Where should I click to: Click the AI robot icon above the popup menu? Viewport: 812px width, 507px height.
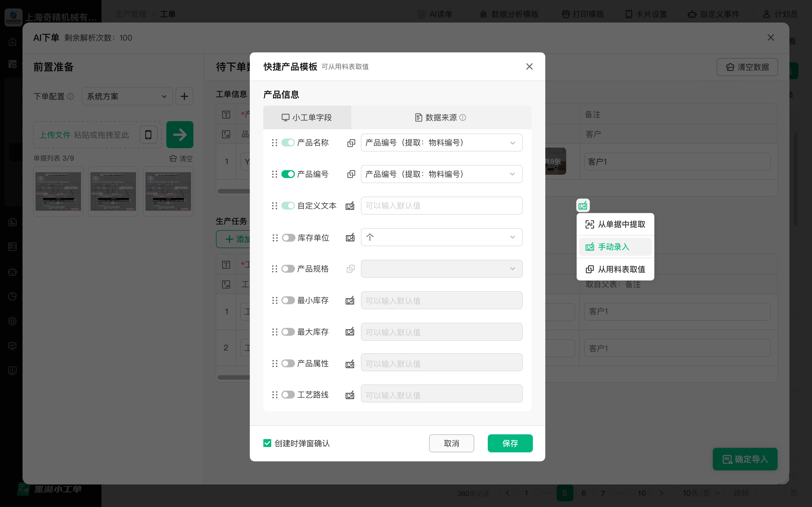click(582, 205)
